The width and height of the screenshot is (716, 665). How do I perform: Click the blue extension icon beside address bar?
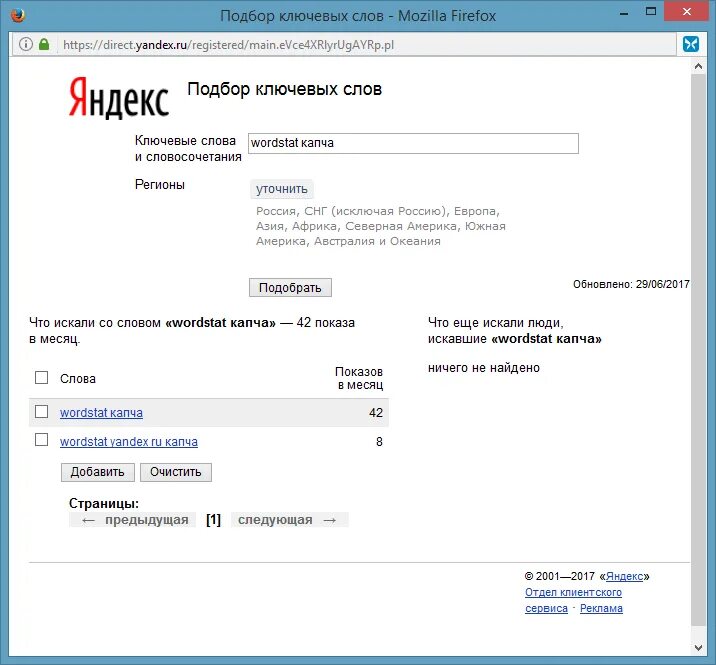(691, 44)
